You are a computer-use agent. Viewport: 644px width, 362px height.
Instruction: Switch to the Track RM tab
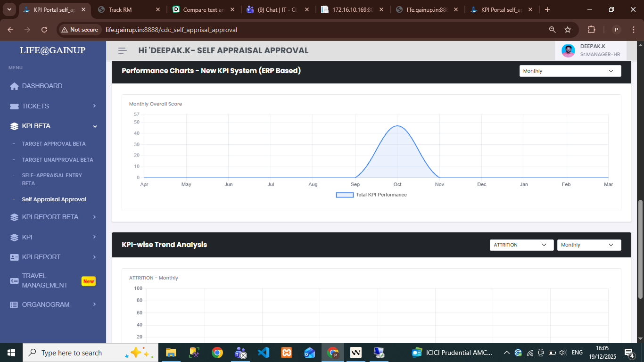128,9
